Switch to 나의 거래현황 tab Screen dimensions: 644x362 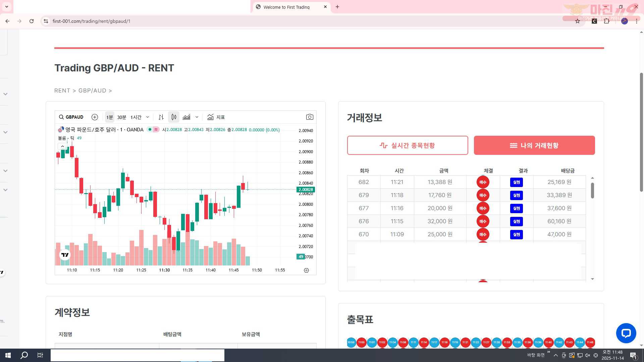[534, 145]
